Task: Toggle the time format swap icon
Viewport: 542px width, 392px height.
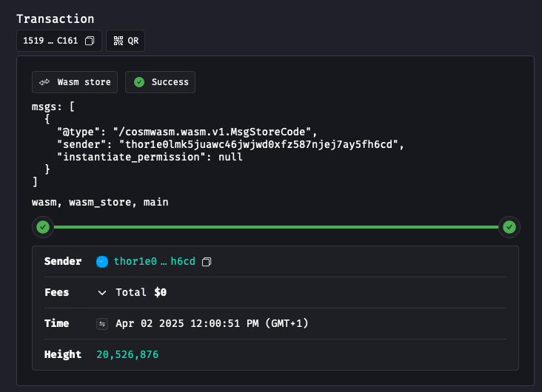Action: coord(102,324)
